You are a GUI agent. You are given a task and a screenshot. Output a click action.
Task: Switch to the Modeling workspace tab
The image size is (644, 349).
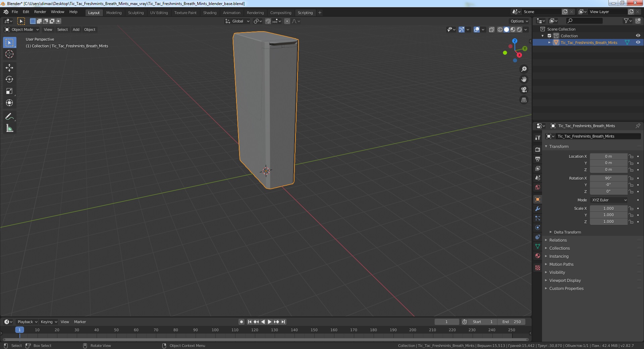[x=114, y=13]
